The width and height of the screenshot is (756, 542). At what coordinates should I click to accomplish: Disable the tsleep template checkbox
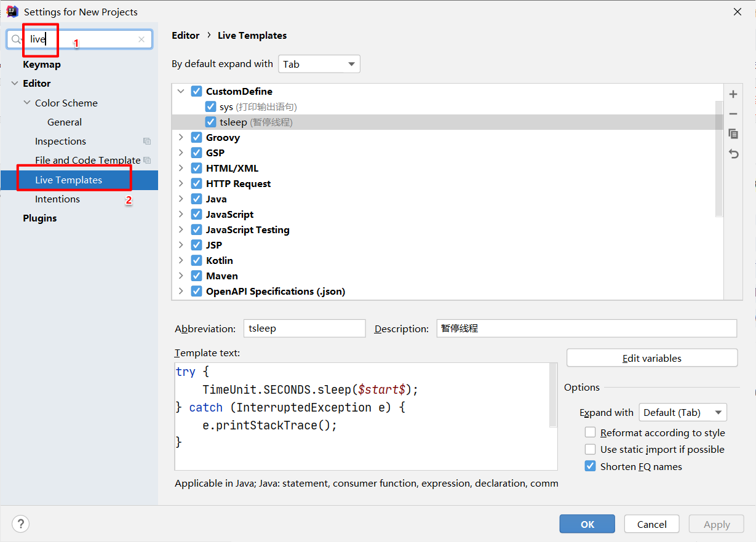pos(211,122)
